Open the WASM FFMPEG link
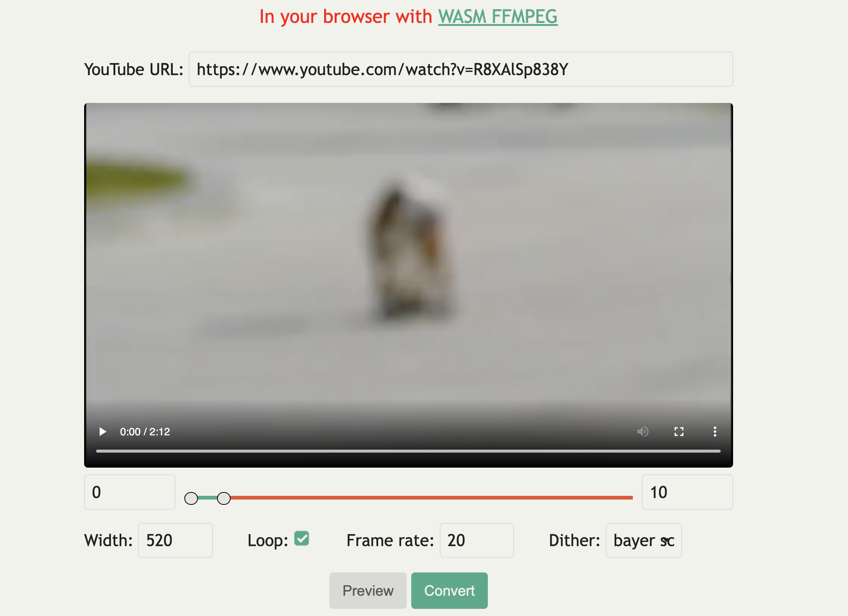Viewport: 848px width, 616px height. coord(498,17)
